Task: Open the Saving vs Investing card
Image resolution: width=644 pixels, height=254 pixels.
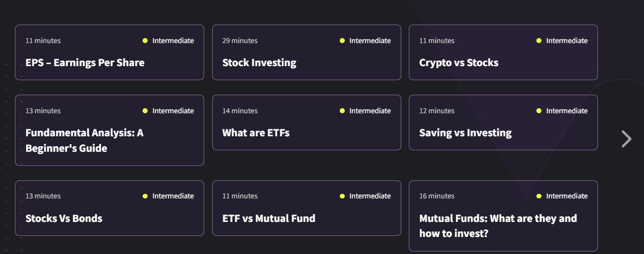Action: [x=465, y=133]
